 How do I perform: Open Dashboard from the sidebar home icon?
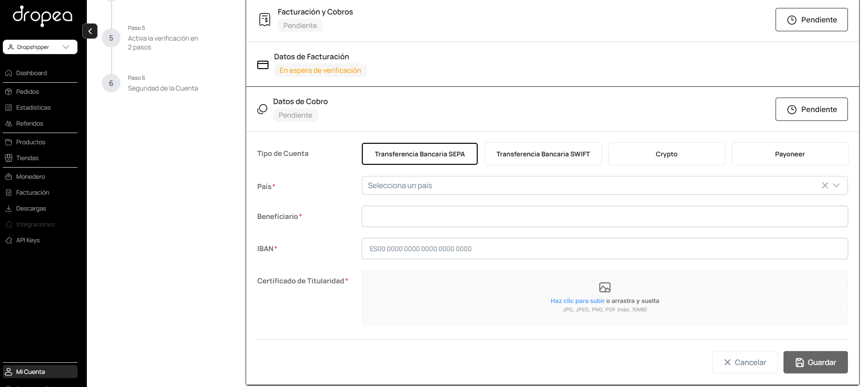8,73
